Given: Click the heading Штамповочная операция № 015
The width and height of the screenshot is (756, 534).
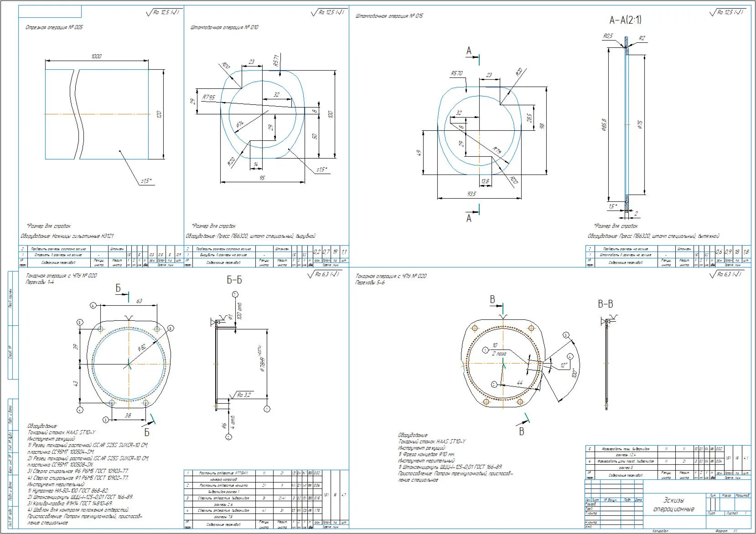Looking at the screenshot, I should tap(389, 16).
